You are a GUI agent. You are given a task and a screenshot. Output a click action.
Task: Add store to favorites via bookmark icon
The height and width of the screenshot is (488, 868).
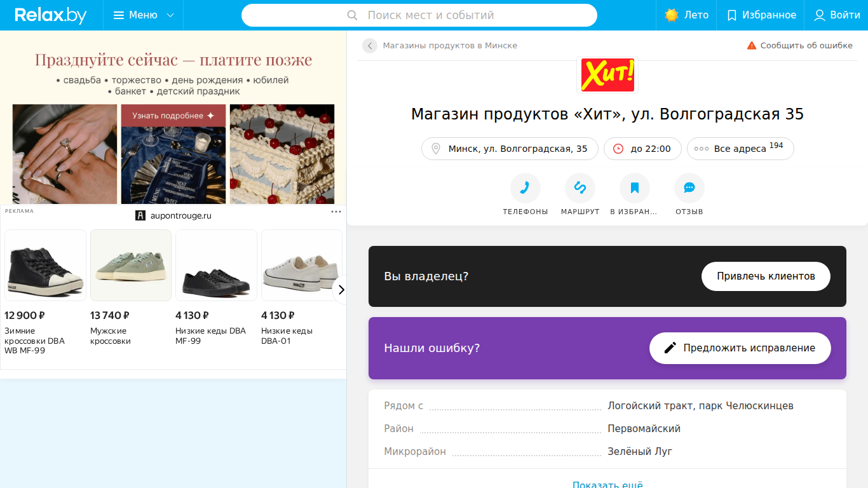pos(635,188)
